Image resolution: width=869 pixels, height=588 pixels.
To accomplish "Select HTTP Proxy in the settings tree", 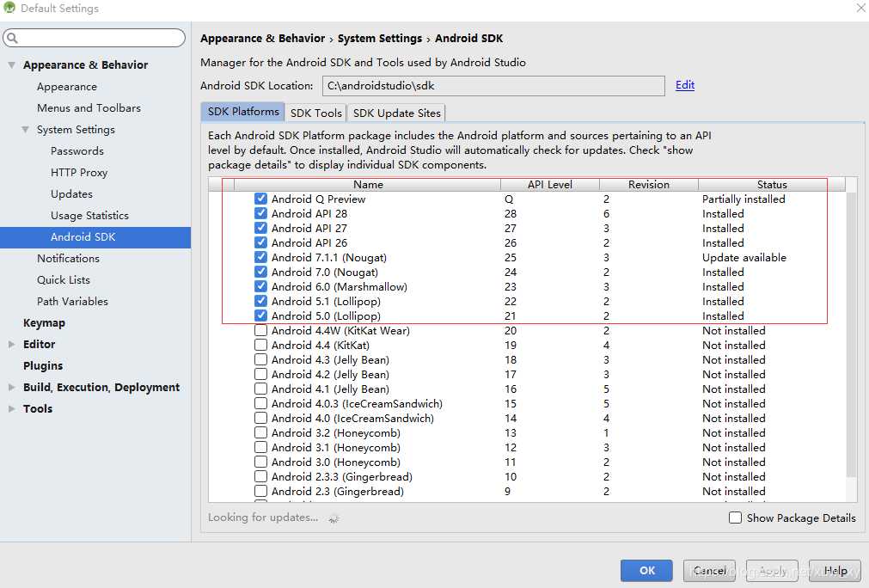I will coord(79,172).
